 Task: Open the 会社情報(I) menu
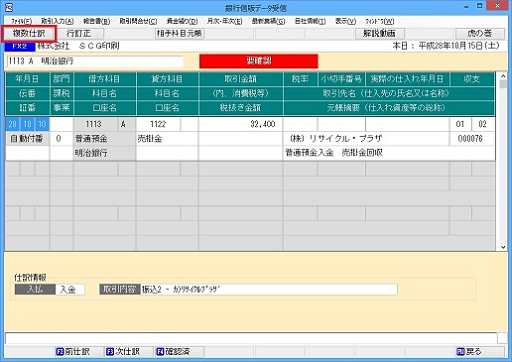click(310, 21)
